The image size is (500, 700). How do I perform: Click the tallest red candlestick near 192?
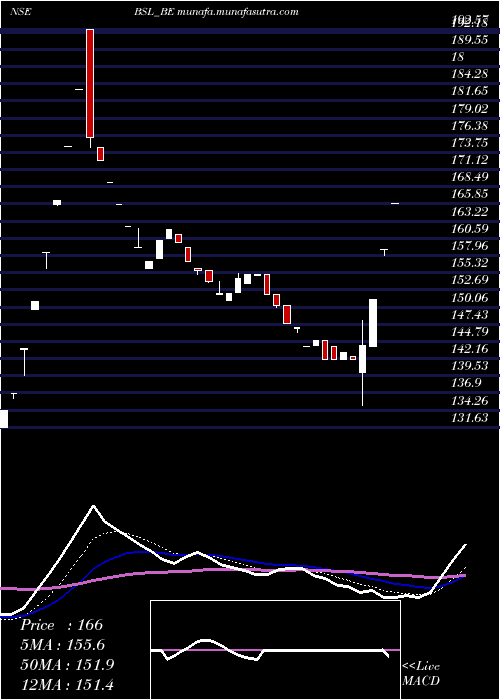point(90,83)
